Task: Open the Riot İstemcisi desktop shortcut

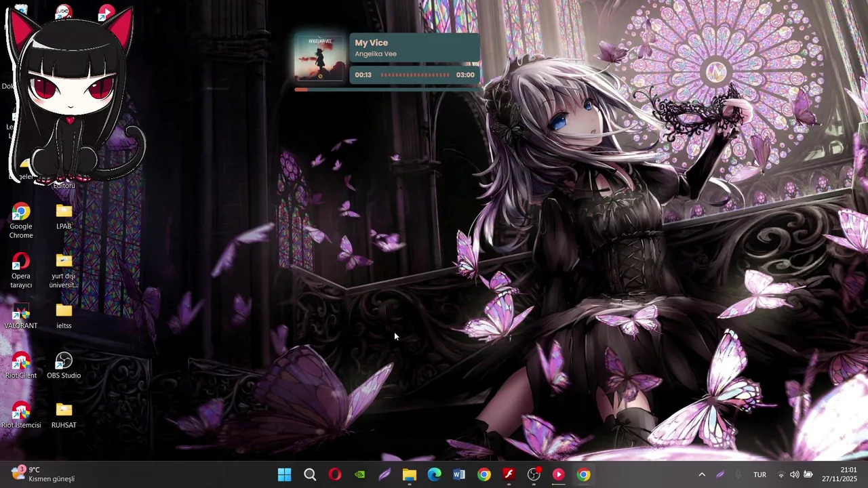Action: point(21,415)
